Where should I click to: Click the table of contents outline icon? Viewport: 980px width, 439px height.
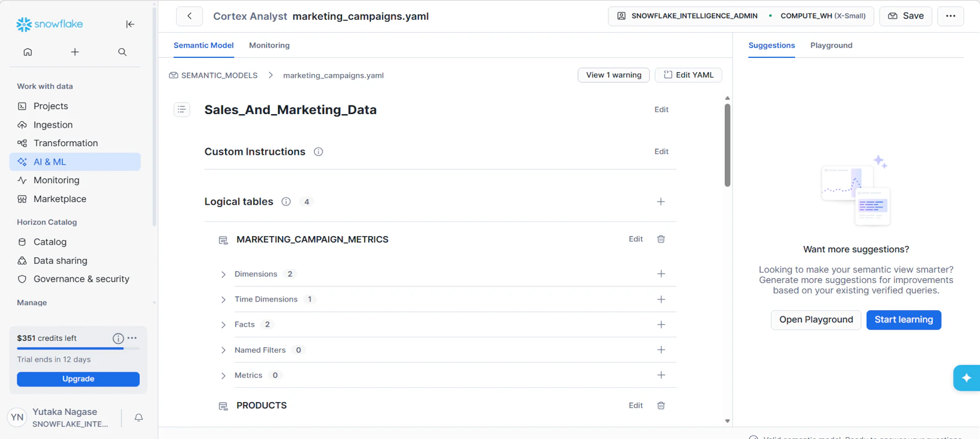182,110
